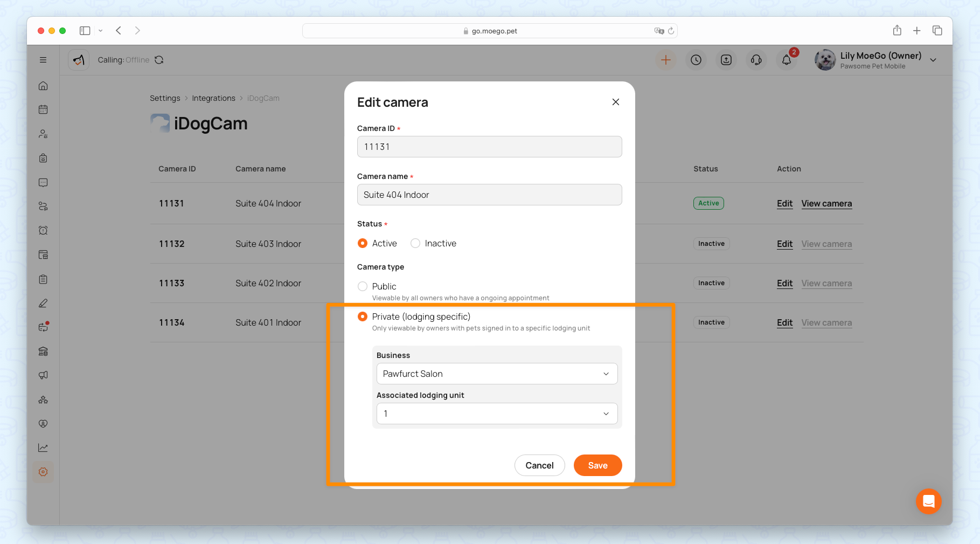Click the refresh icon next to Calling Offline
This screenshot has width=980, height=544.
(159, 60)
